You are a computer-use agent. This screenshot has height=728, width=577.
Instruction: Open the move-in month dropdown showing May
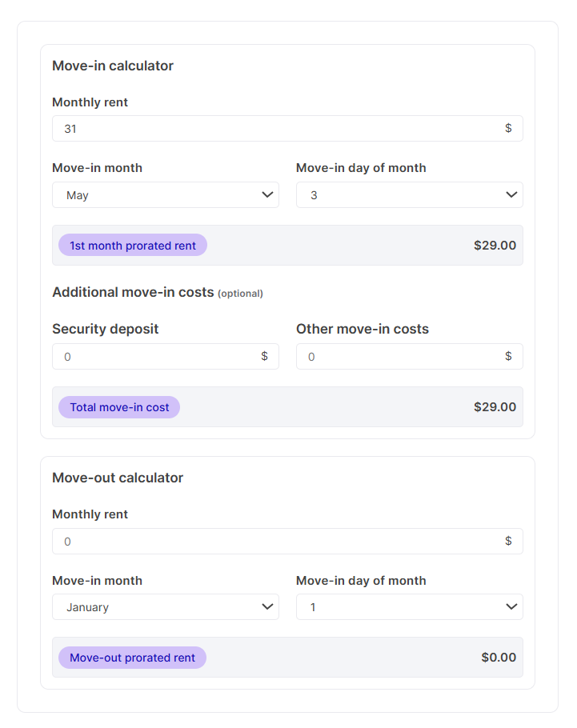(166, 195)
